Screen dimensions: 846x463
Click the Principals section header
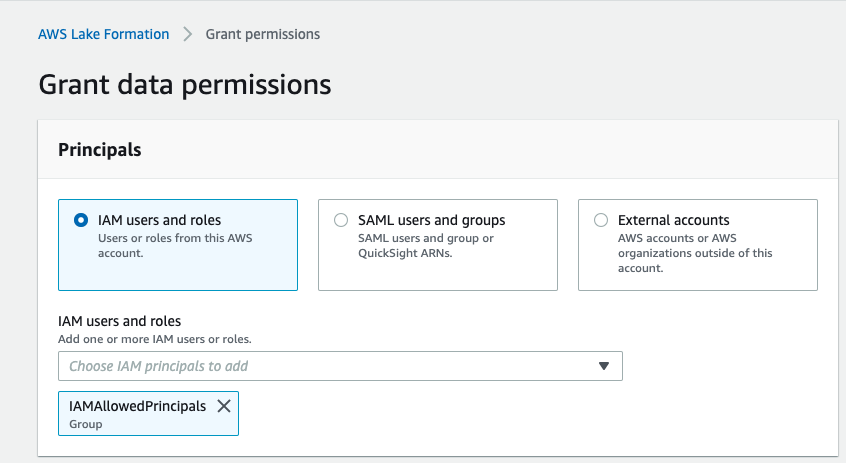[100, 149]
